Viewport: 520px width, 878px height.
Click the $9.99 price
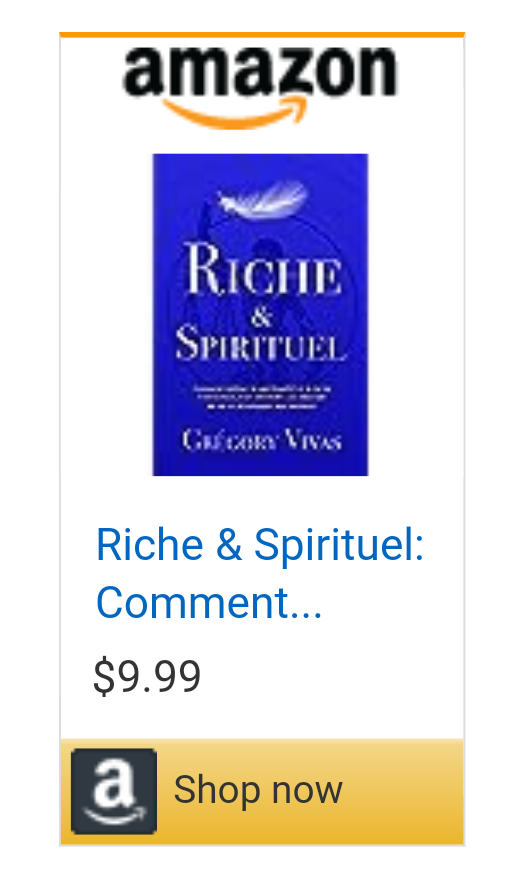[x=147, y=676]
